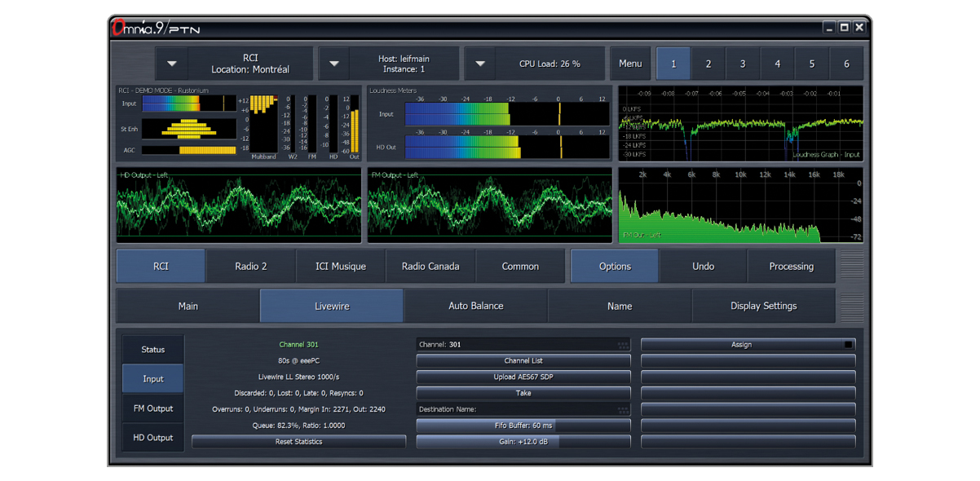Expand the dropdown arrow beside CPU Load
Screen dimensions: 980x481
coord(480,64)
